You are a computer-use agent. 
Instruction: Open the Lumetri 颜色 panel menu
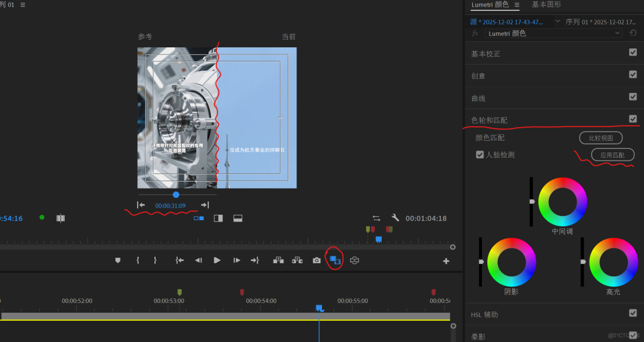517,5
